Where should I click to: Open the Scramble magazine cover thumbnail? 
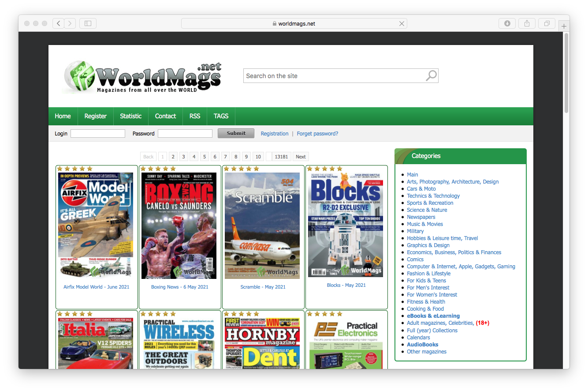pos(262,226)
